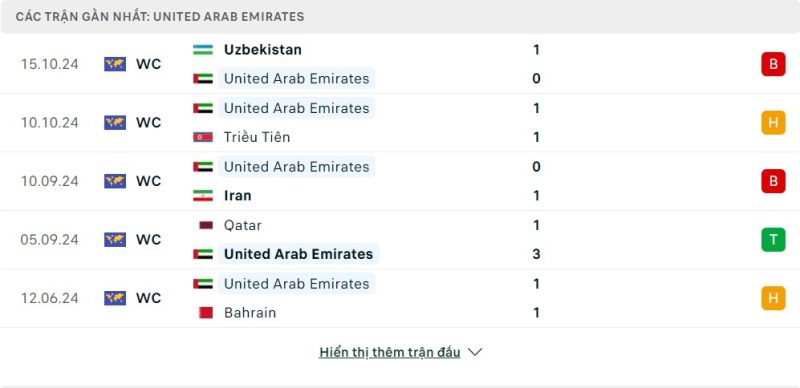Open the Hiển thị thêm trận đấu link
The height and width of the screenshot is (388, 800).
[389, 352]
